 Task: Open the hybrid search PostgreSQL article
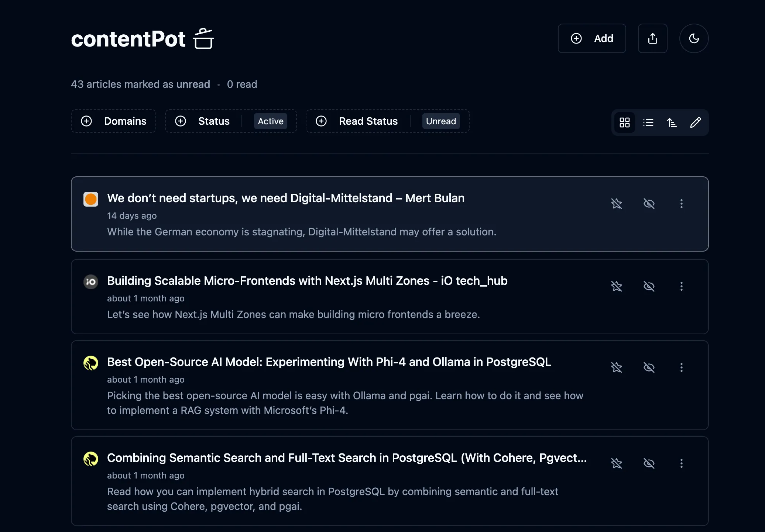pos(346,457)
